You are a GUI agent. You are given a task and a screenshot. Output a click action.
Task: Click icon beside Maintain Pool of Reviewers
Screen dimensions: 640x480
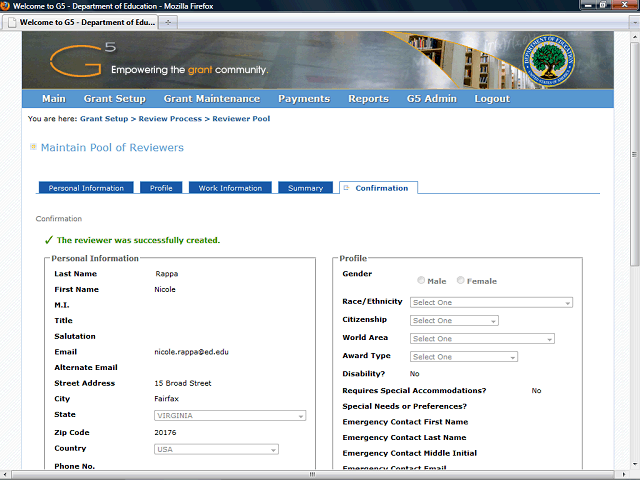(33, 147)
